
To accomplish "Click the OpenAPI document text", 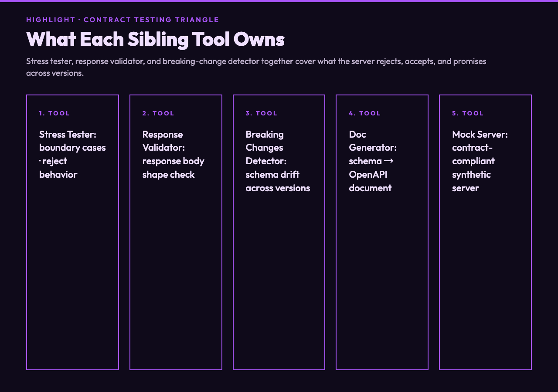I will coord(370,181).
